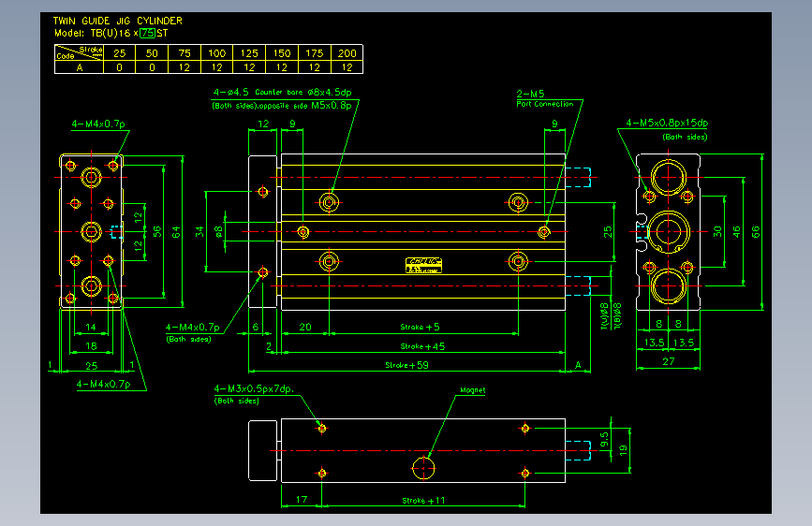Viewport: 812px width, 526px height.
Task: Select the '2-M5' callout
Action: [530, 94]
